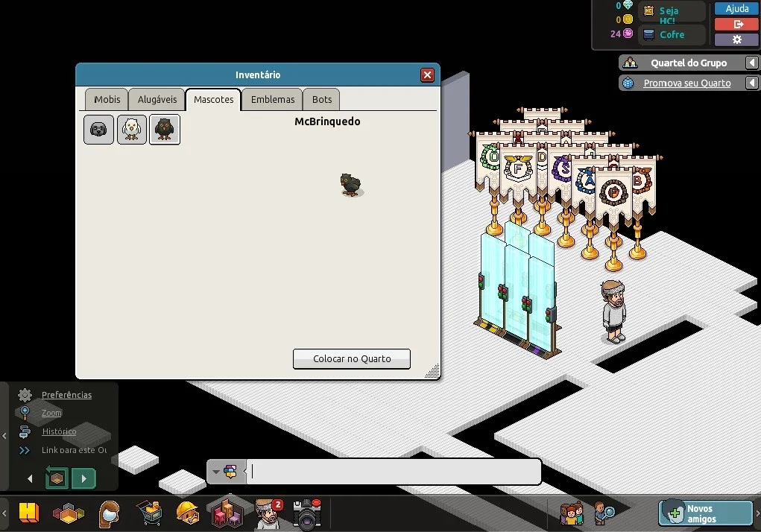Click the chat history icon
This screenshot has height=532, width=761.
tap(25, 431)
